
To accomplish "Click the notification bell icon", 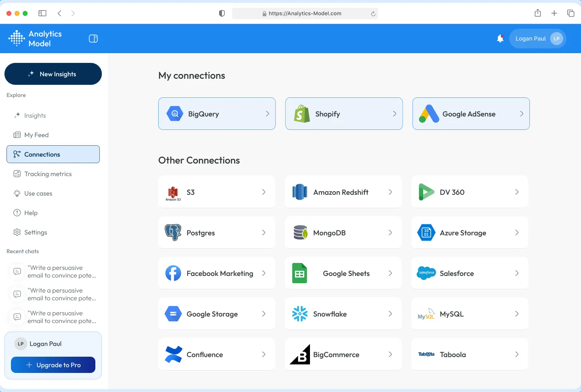I will tap(500, 39).
